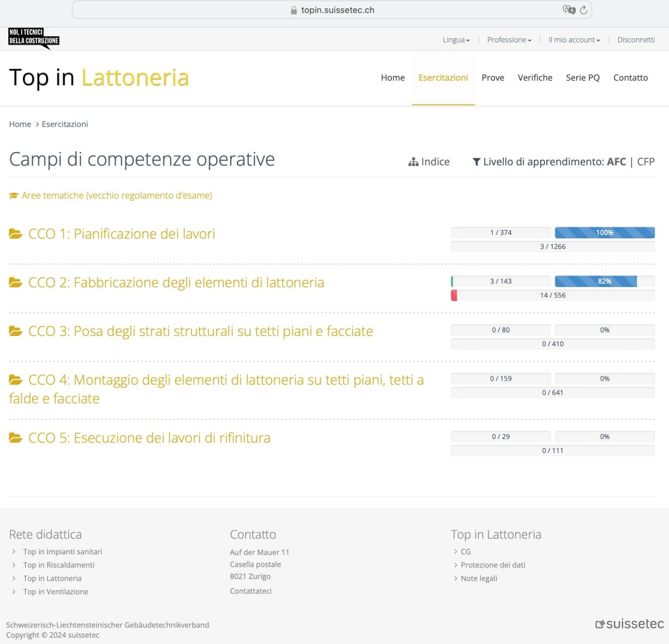Open 'CCO 4: Montaggio degli elementi di lattoneria'
The height and width of the screenshot is (644, 669).
[216, 389]
